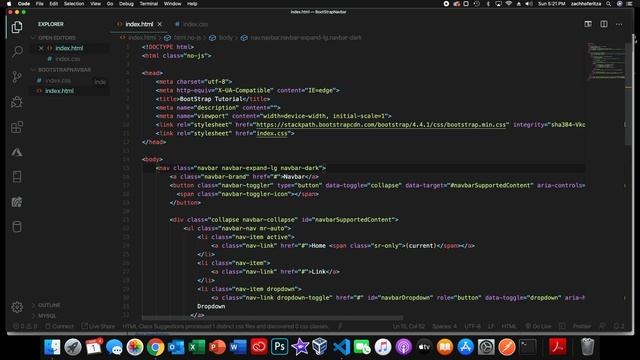Click Live Share in the status bar
Screen dimensions: 640x360
(98, 327)
